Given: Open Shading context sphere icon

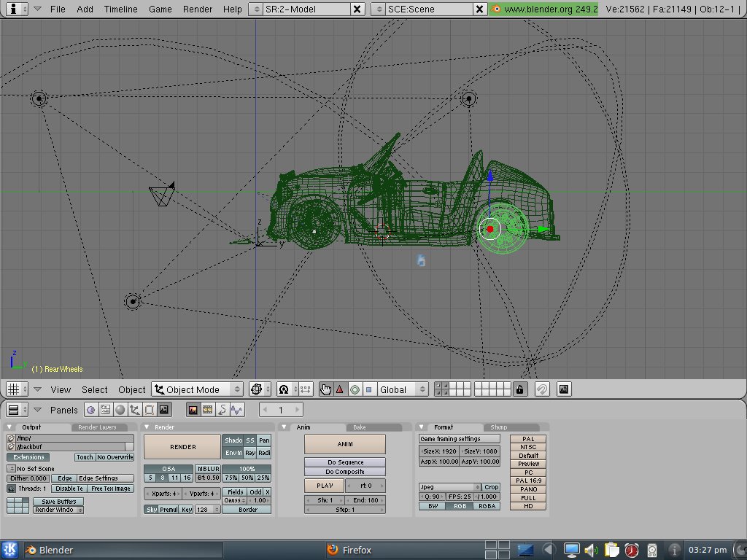Looking at the screenshot, I should point(120,410).
